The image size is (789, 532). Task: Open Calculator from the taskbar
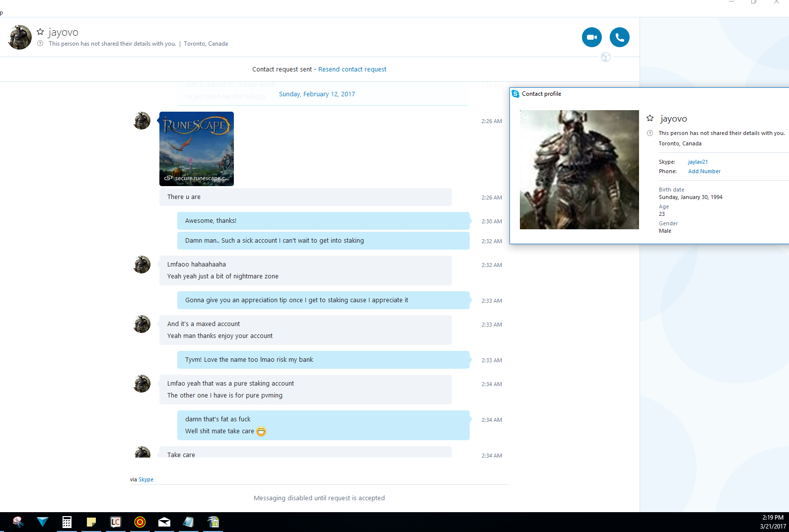pyautogui.click(x=67, y=522)
